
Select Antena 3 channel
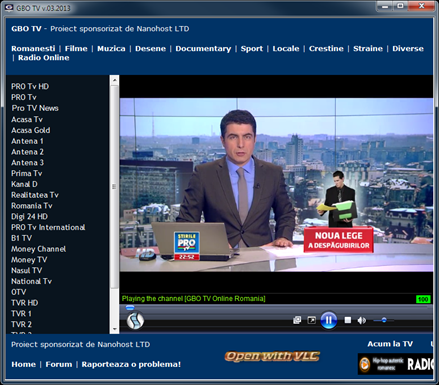click(x=27, y=162)
